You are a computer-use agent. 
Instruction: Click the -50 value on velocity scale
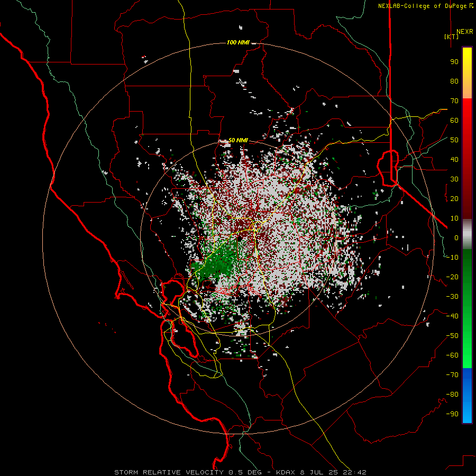[452, 336]
